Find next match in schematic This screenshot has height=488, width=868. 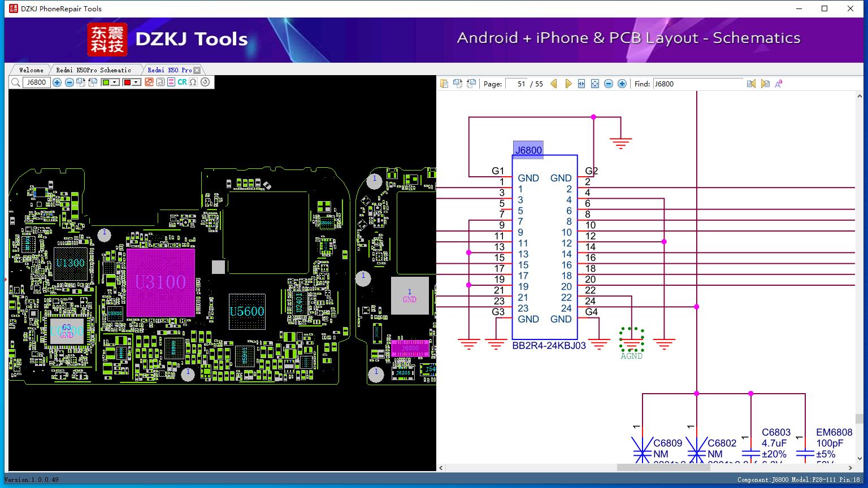(x=765, y=84)
